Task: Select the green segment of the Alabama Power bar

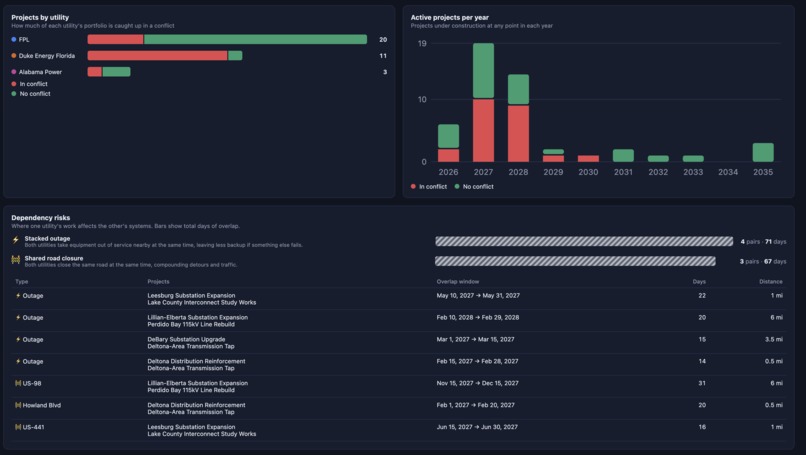Action: pyautogui.click(x=117, y=72)
